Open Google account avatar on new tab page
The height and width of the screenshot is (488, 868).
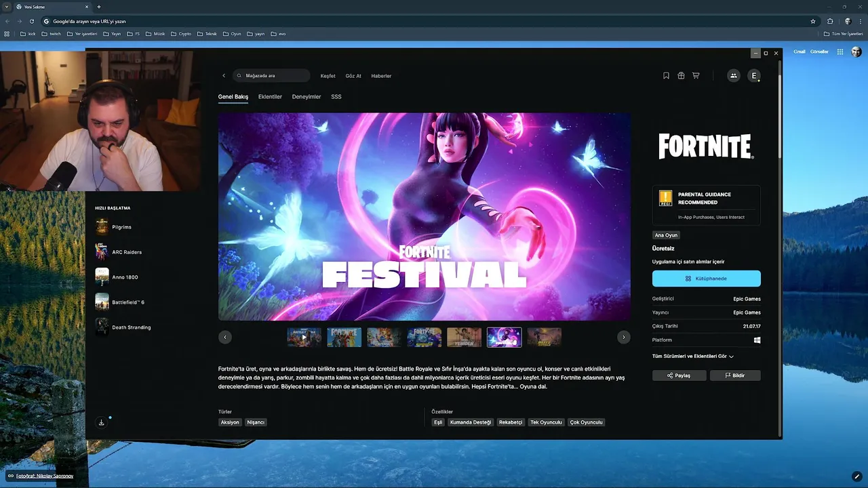[x=856, y=52]
